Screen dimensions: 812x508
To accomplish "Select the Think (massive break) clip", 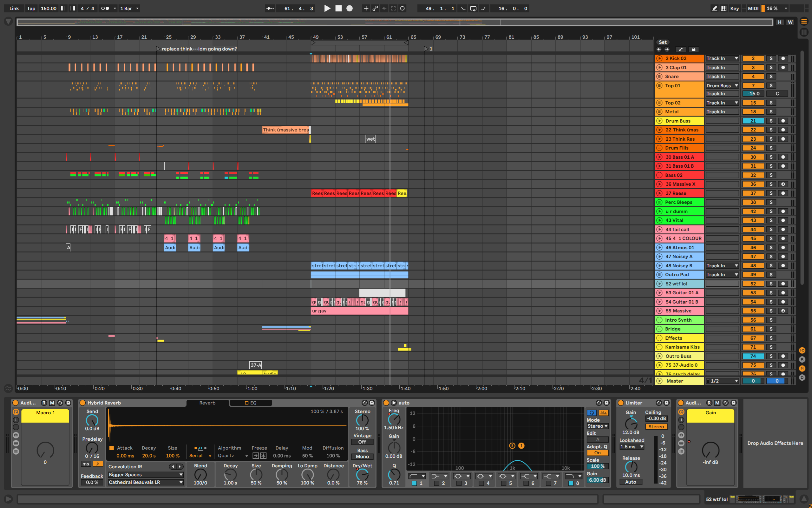I will click(x=286, y=130).
